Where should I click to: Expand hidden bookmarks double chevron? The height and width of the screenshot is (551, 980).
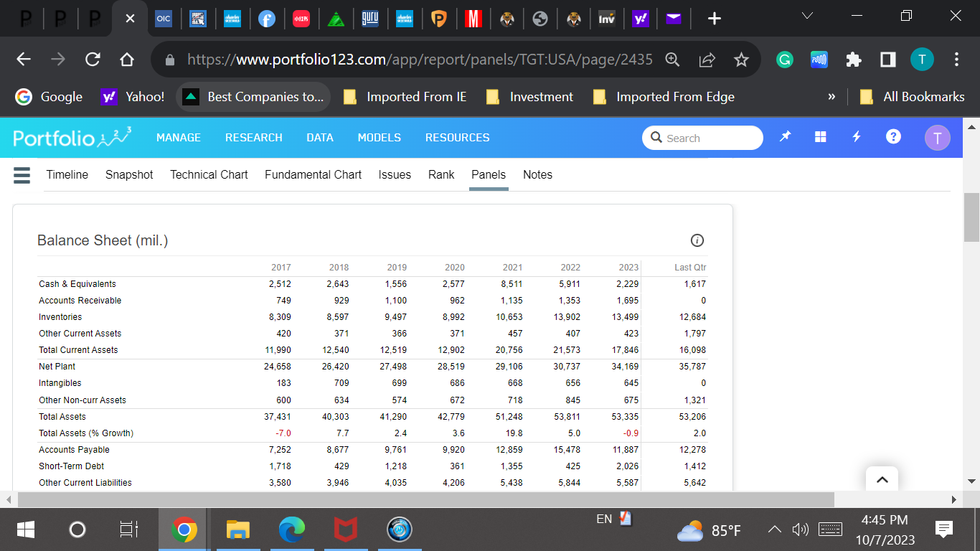[831, 97]
